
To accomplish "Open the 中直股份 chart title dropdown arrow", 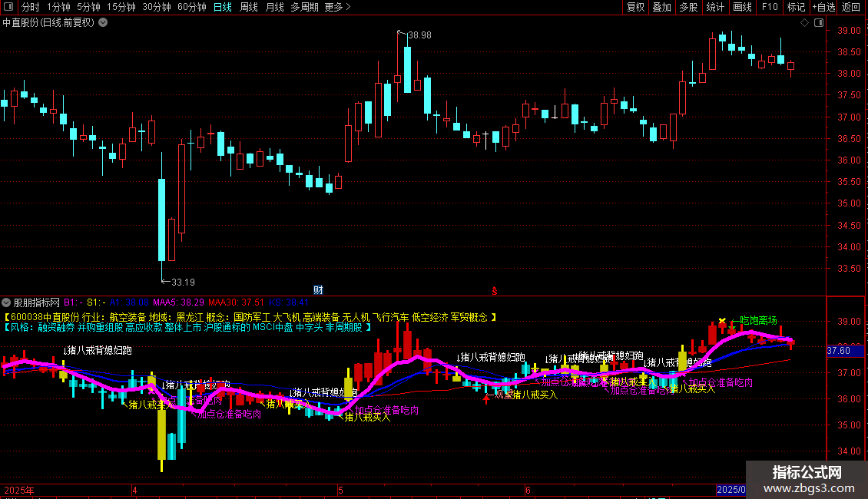I will pyautogui.click(x=103, y=23).
